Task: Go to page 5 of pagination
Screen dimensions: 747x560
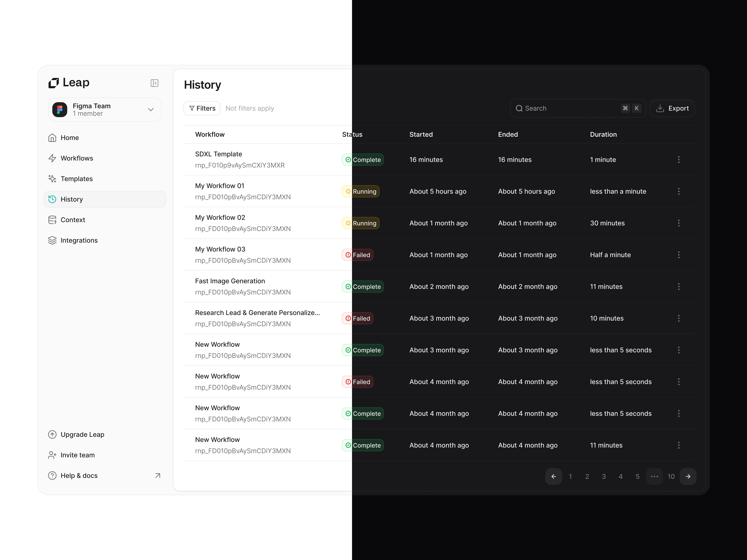Action: pyautogui.click(x=638, y=476)
